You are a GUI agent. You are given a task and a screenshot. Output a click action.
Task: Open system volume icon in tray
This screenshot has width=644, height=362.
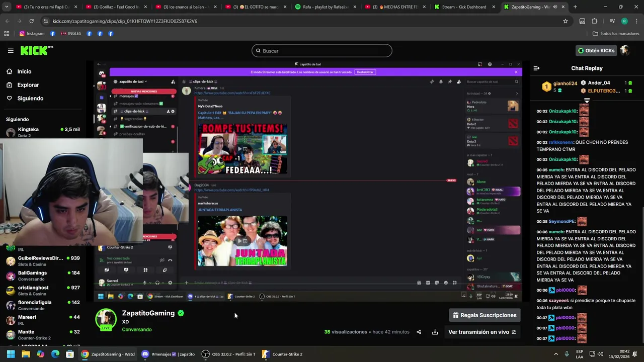(x=600, y=354)
